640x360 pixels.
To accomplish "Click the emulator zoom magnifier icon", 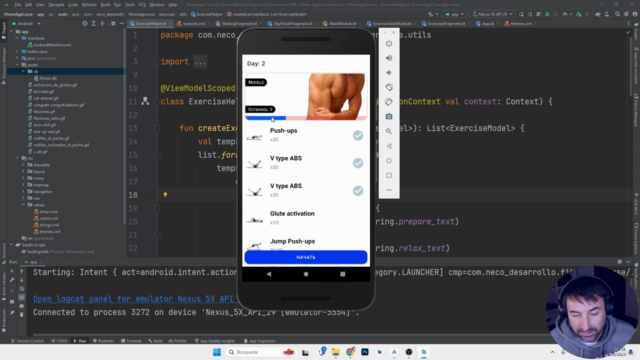I will tap(389, 131).
